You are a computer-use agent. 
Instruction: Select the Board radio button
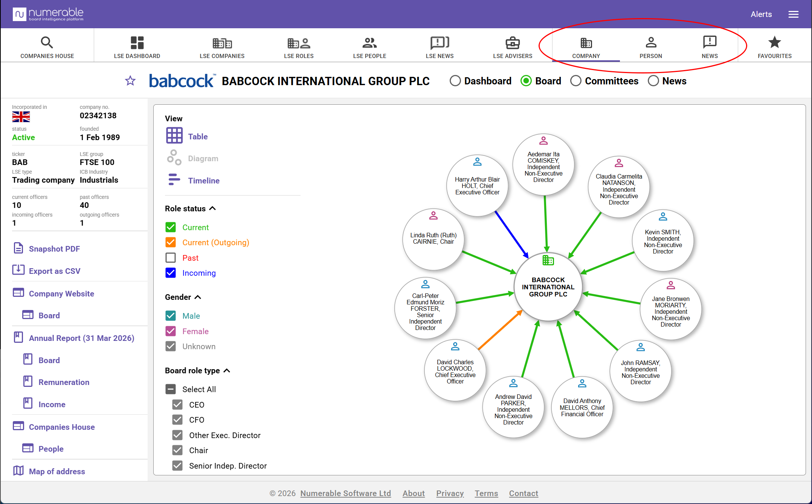point(526,81)
